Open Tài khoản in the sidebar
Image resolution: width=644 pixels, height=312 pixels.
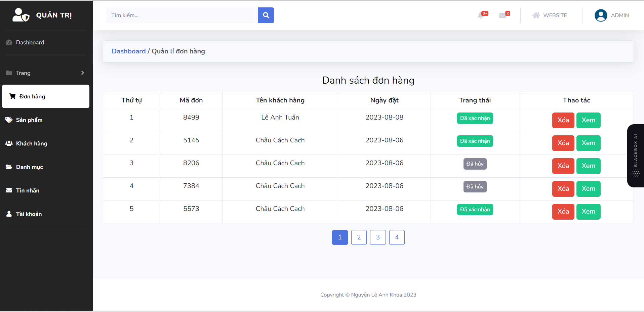coord(46,214)
